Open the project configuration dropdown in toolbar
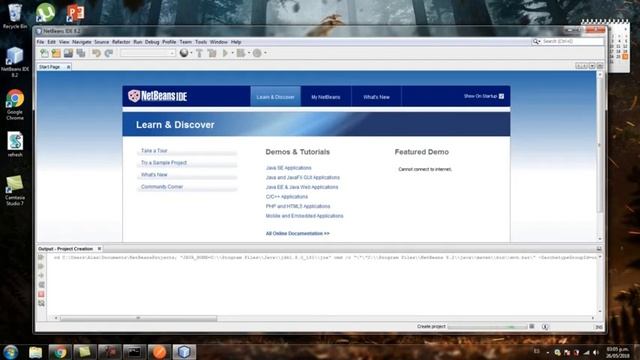The width and height of the screenshot is (640, 360). click(148, 53)
